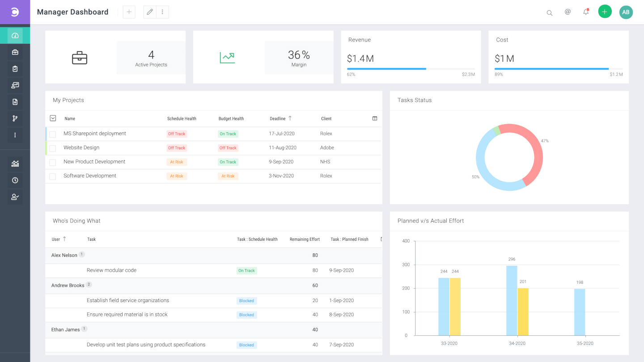Click the Client column header
Screen dimensions: 644x362
[x=326, y=119]
